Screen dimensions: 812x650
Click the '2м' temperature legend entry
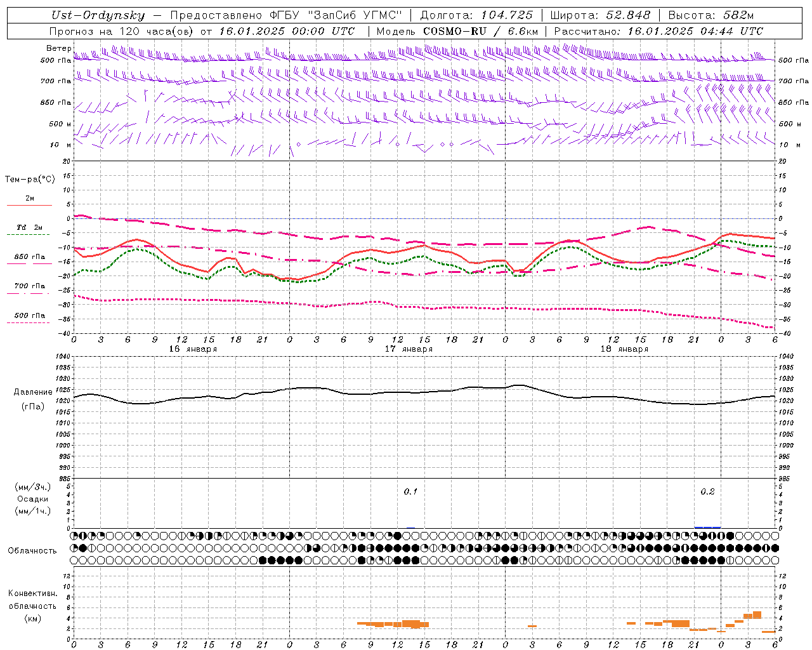pos(30,199)
